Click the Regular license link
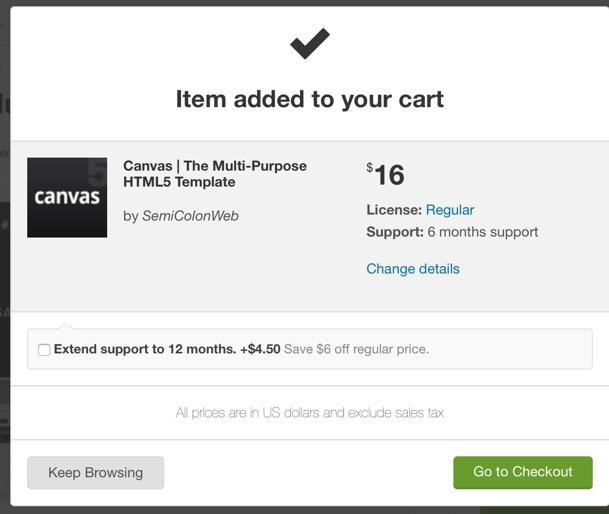Viewport: 609px width, 514px height. click(x=449, y=210)
